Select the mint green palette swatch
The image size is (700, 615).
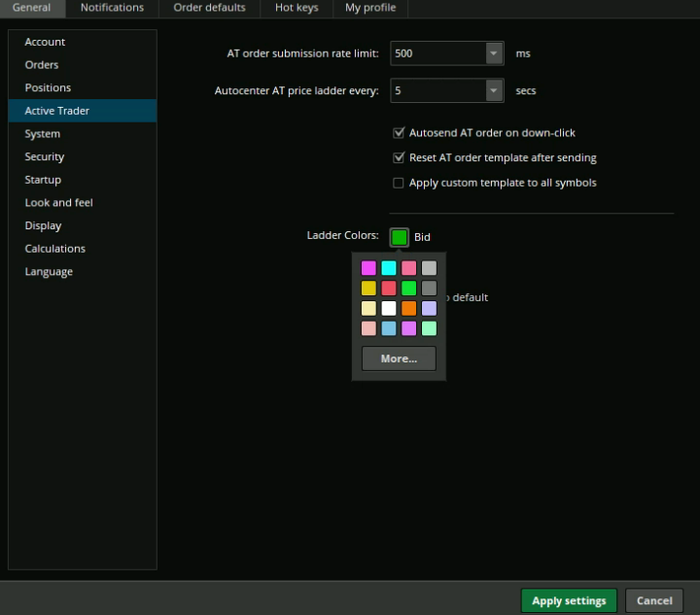point(429,328)
